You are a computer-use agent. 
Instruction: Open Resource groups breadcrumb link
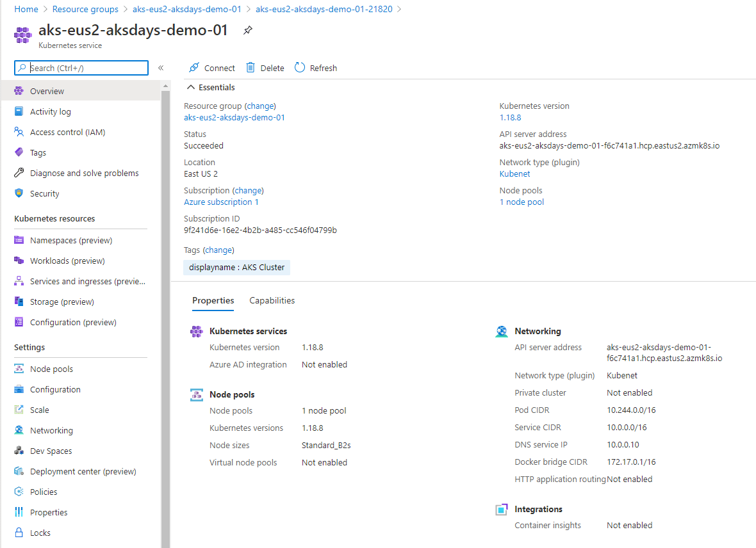click(85, 9)
